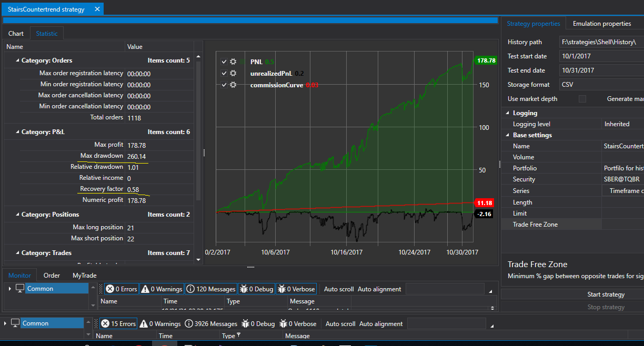Click Auto scroll in the Monitor toolbar
The height and width of the screenshot is (346, 644).
coord(338,289)
